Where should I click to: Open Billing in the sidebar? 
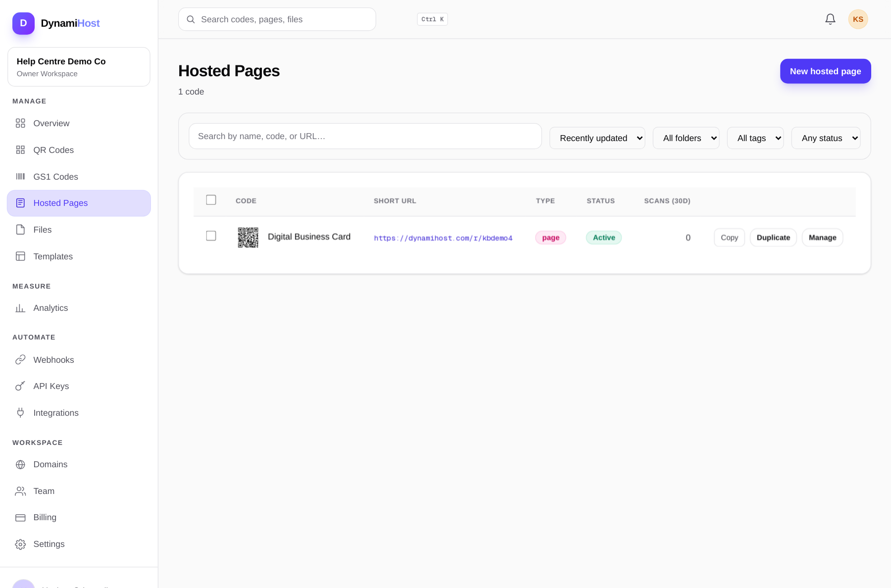(79, 517)
